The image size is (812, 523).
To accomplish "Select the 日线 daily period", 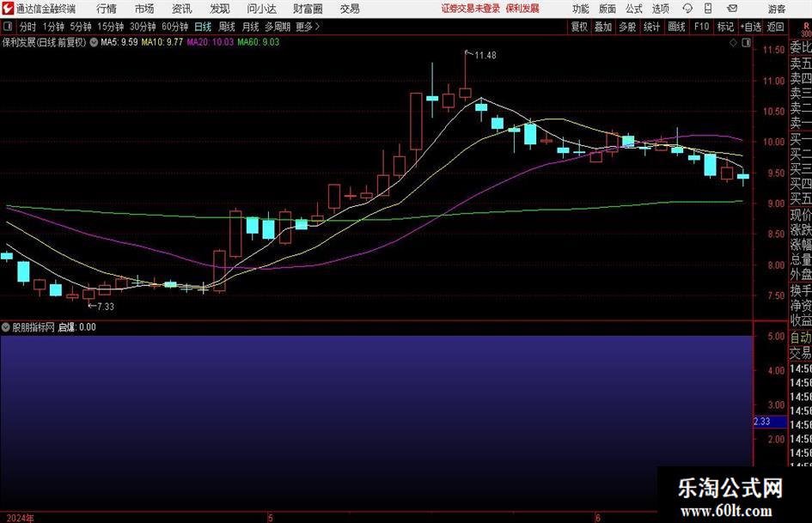I will [203, 27].
